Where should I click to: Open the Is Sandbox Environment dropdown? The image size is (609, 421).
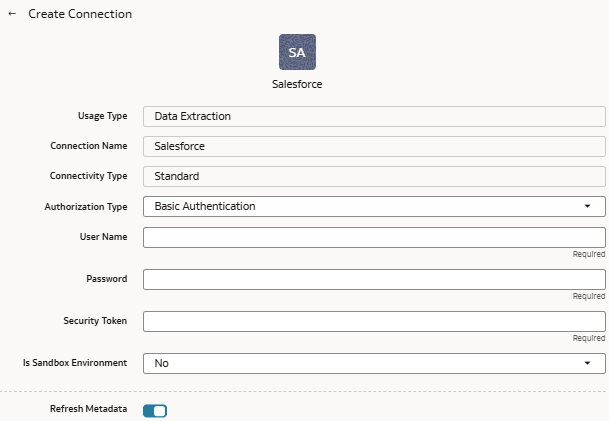pyautogui.click(x=374, y=363)
